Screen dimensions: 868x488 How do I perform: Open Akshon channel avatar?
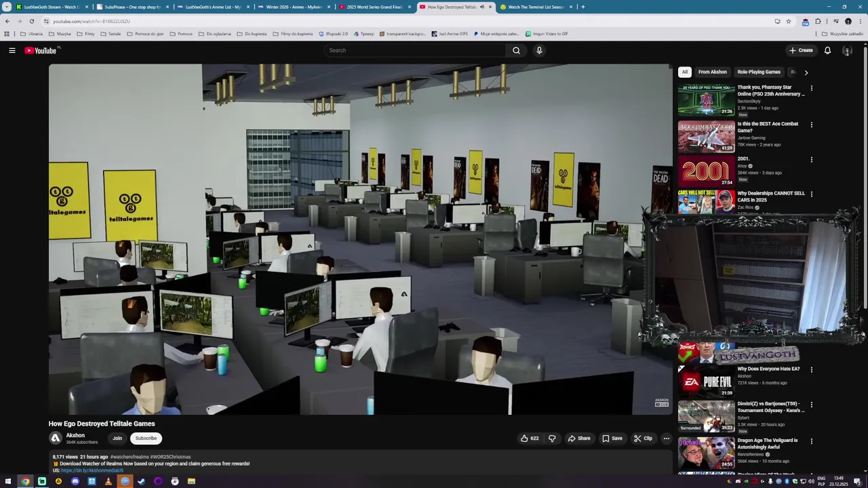click(56, 439)
